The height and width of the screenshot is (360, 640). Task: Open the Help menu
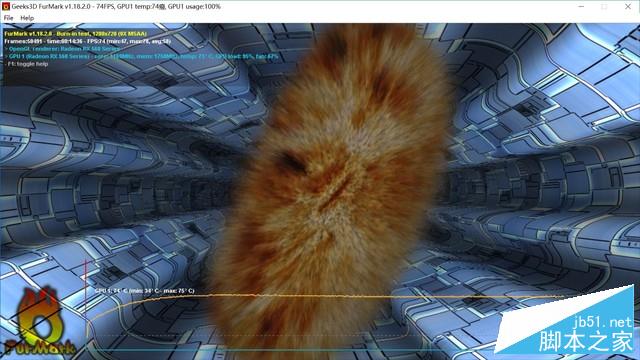pyautogui.click(x=27, y=18)
